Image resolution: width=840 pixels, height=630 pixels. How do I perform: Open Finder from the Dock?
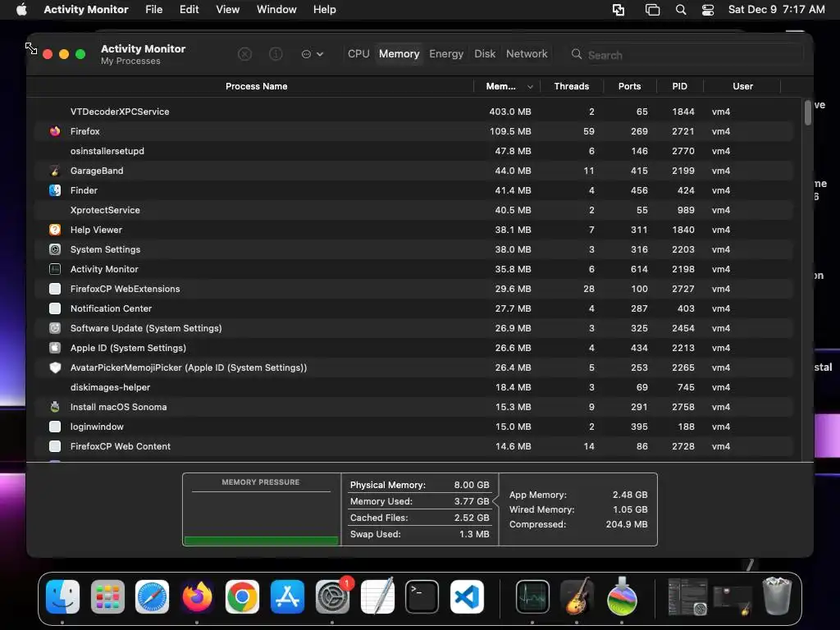click(x=62, y=597)
